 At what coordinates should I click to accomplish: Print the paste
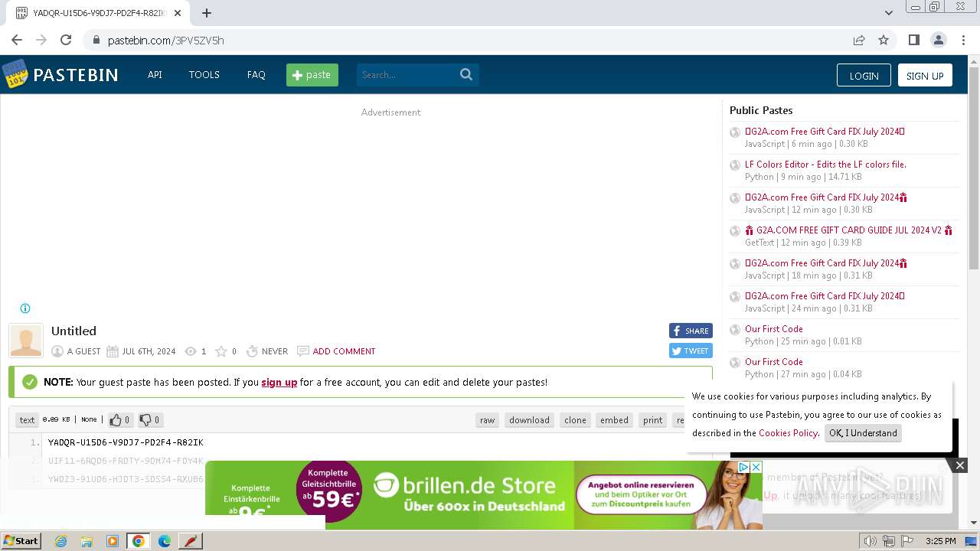click(x=653, y=420)
